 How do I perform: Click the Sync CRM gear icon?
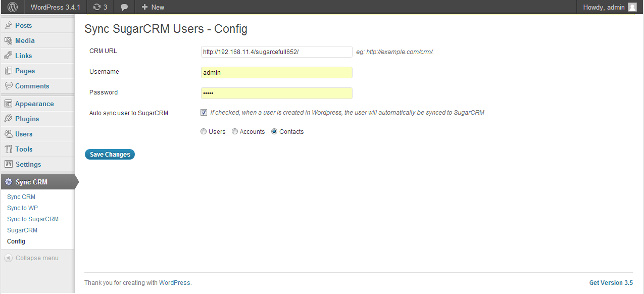pyautogui.click(x=8, y=182)
